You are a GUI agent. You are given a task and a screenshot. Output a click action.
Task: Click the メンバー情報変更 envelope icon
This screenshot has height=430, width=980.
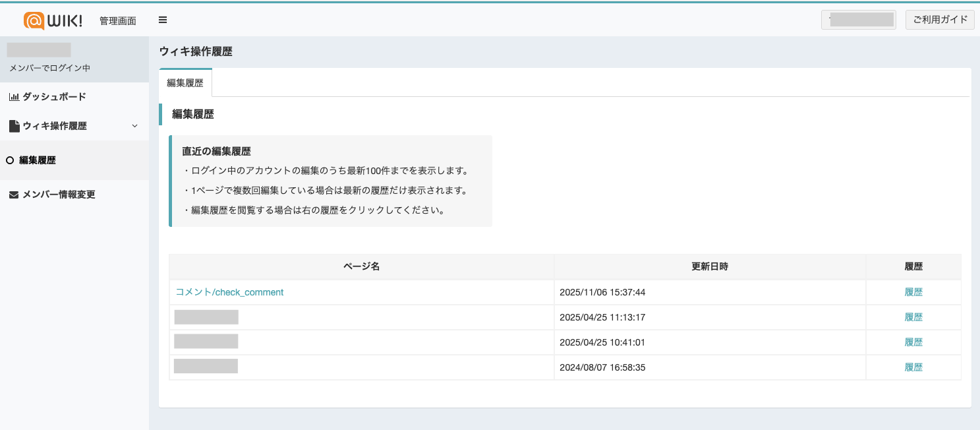pyautogui.click(x=14, y=195)
